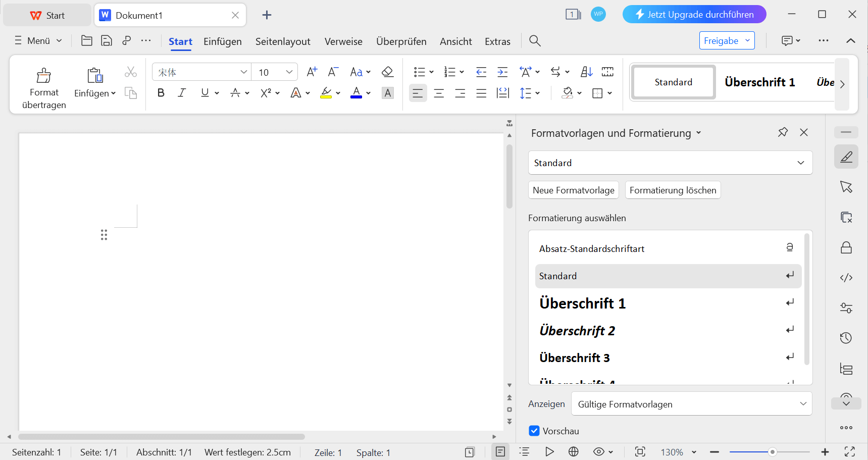Select the sort icon in the ribbon
The width and height of the screenshot is (868, 460).
pos(586,72)
